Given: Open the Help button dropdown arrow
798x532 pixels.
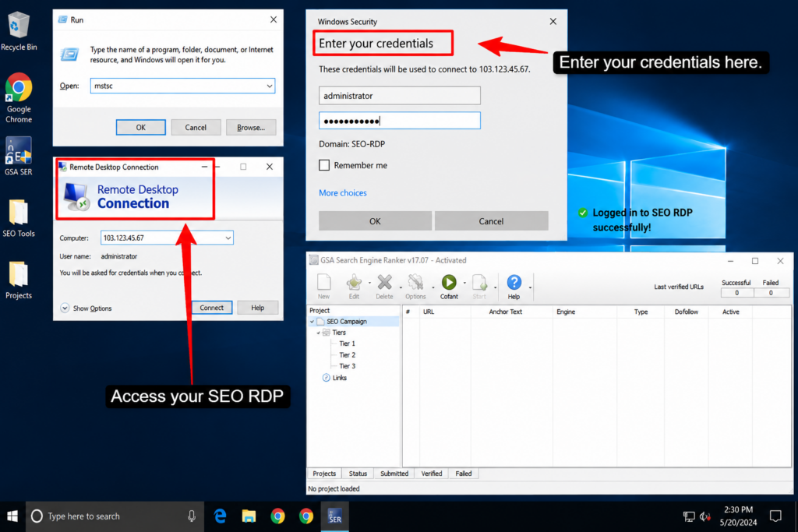Looking at the screenshot, I should pyautogui.click(x=530, y=287).
